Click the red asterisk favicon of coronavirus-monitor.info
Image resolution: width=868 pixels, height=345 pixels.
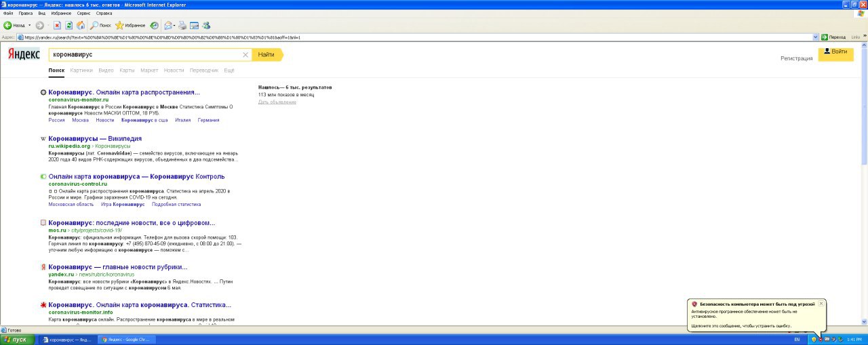43,306
